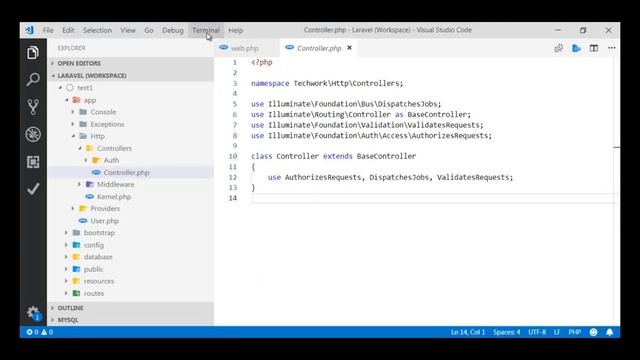The width and height of the screenshot is (640, 360).
Task: Expand the Auth folder
Action: [x=86, y=160]
